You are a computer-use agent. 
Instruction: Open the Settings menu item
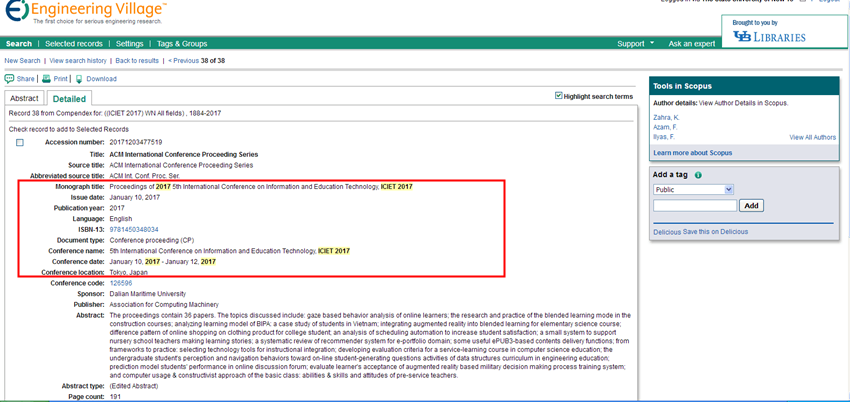coord(130,44)
